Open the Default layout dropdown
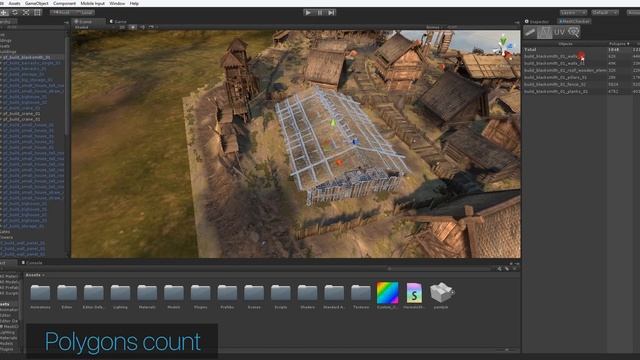Image resolution: width=640 pixels, height=360 pixels. pos(605,13)
